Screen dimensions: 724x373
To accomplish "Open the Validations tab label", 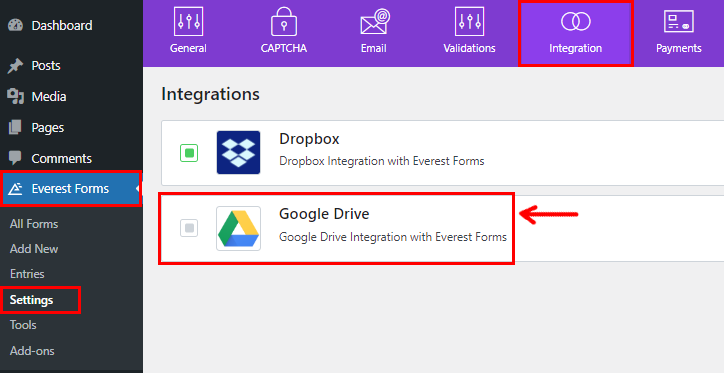I will pos(470,48).
